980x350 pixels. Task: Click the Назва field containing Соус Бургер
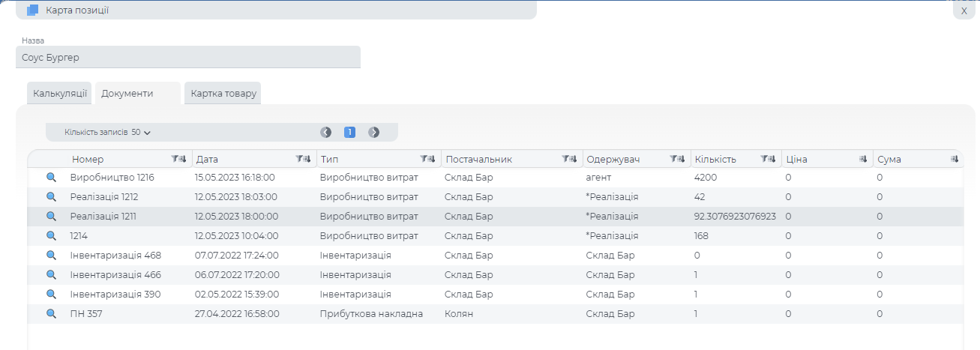pos(187,57)
